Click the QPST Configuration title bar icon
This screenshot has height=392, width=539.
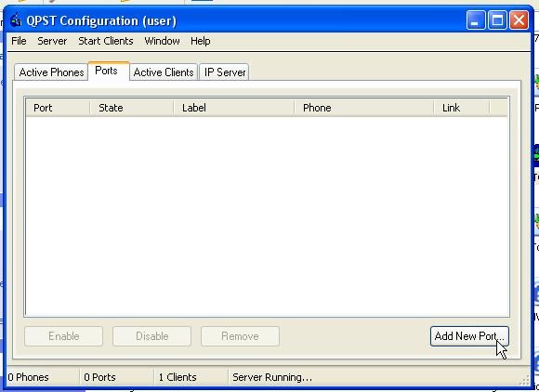point(16,20)
